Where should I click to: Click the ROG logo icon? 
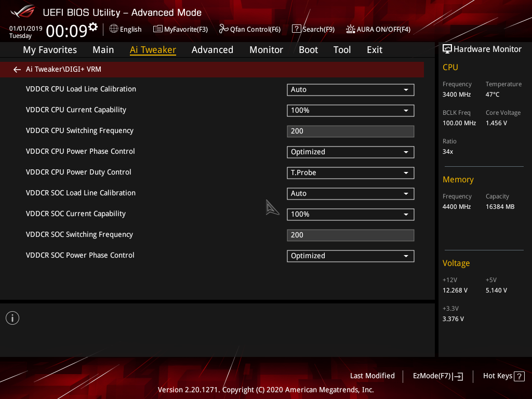pos(23,12)
